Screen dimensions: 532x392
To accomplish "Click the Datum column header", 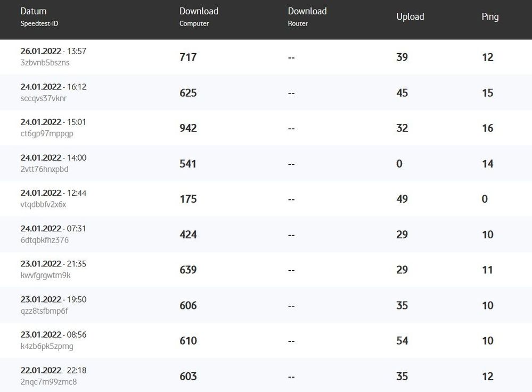I will click(34, 11).
